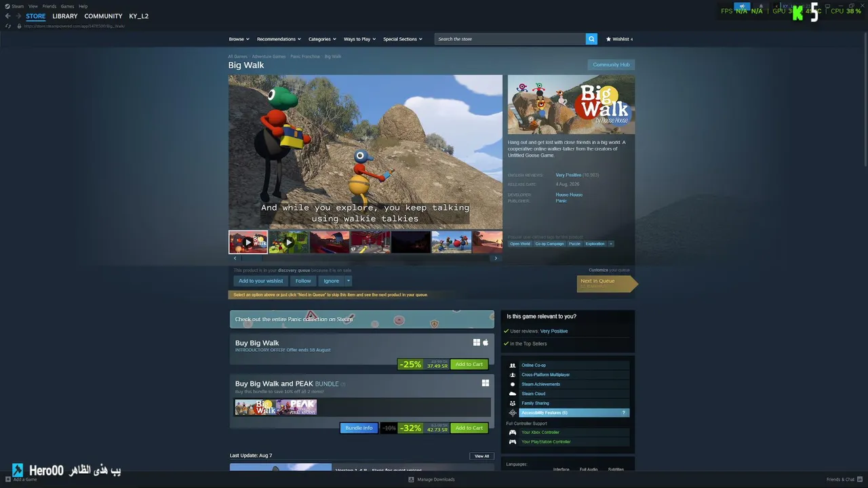Viewport: 868px width, 488px height.
Task: Open the View menu
Action: [x=33, y=6]
